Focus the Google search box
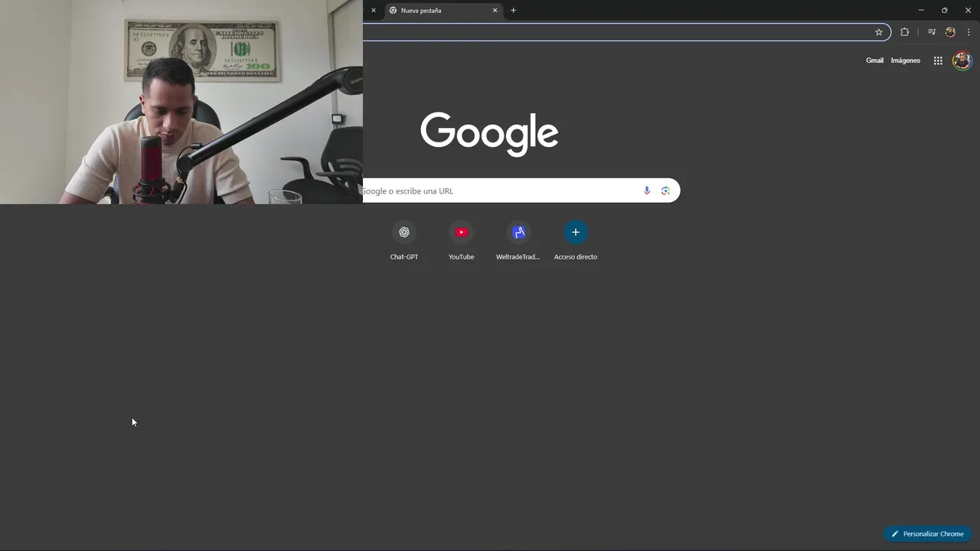The width and height of the screenshot is (980, 551). (x=521, y=191)
